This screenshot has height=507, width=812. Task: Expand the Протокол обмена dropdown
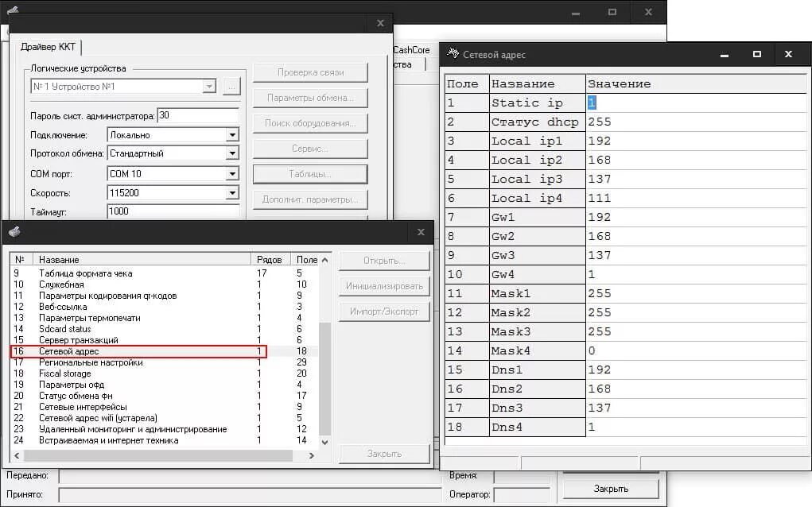coord(232,153)
